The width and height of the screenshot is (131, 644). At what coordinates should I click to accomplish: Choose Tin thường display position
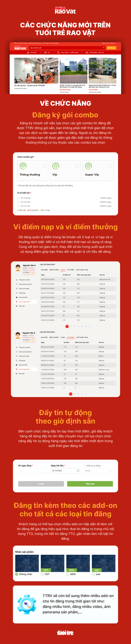[x=19, y=198]
